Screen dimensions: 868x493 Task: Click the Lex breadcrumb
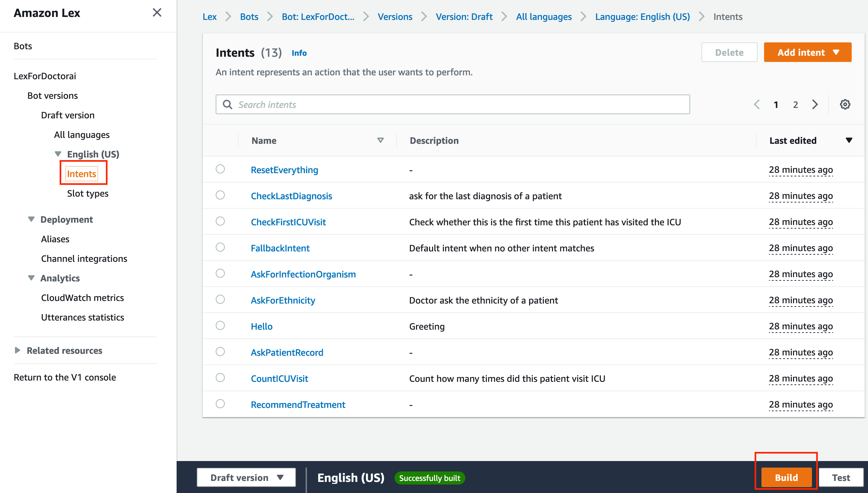coord(210,17)
